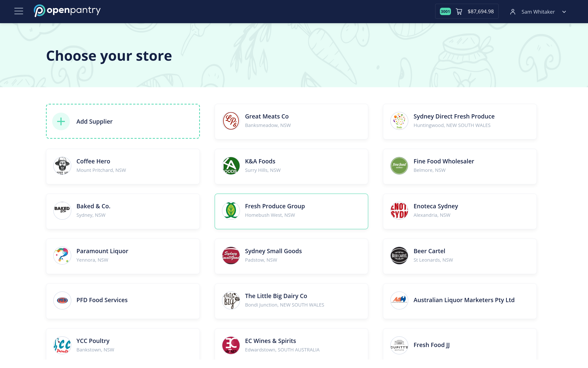The width and height of the screenshot is (588, 368).
Task: Click the Paramount Liquor store name
Action: pyautogui.click(x=102, y=251)
